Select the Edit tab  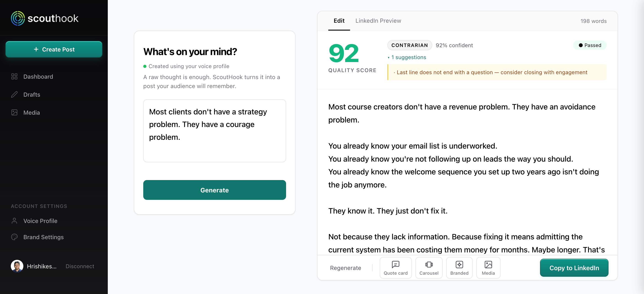339,21
